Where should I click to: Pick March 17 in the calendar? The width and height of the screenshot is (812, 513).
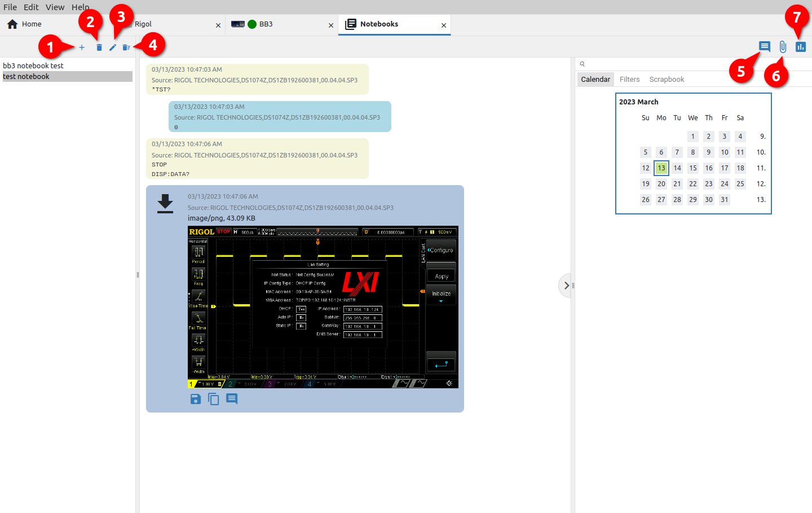pos(725,168)
